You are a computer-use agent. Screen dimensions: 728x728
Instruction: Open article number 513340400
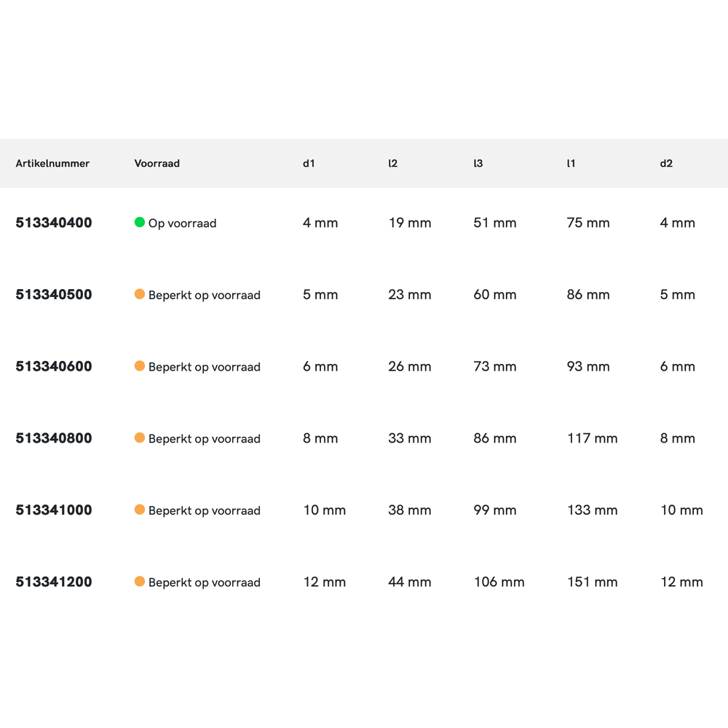pos(54,223)
